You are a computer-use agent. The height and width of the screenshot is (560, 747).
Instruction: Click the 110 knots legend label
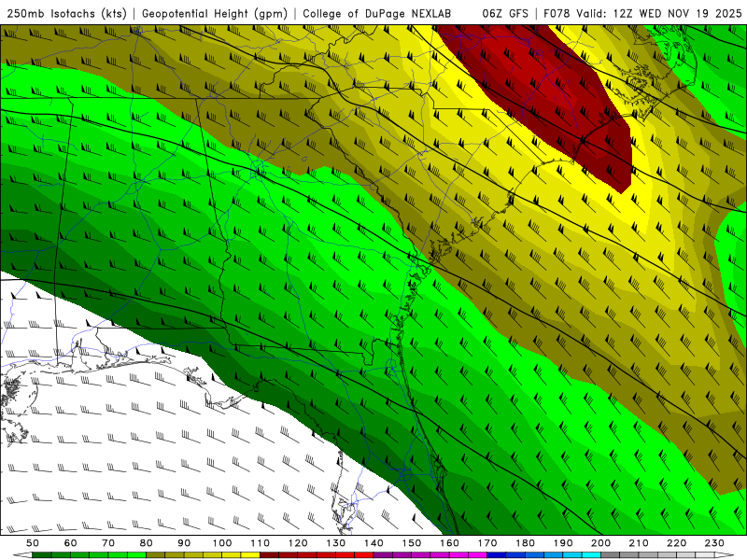click(261, 543)
